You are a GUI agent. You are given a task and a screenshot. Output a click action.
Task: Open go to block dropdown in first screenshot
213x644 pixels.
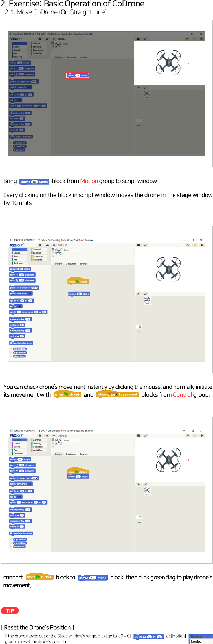pyautogui.click(x=19, y=100)
